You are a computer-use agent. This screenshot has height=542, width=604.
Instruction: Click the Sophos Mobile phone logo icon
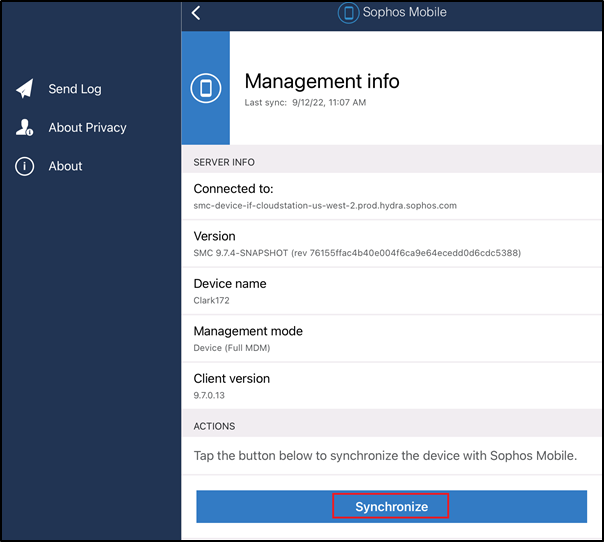(x=348, y=13)
